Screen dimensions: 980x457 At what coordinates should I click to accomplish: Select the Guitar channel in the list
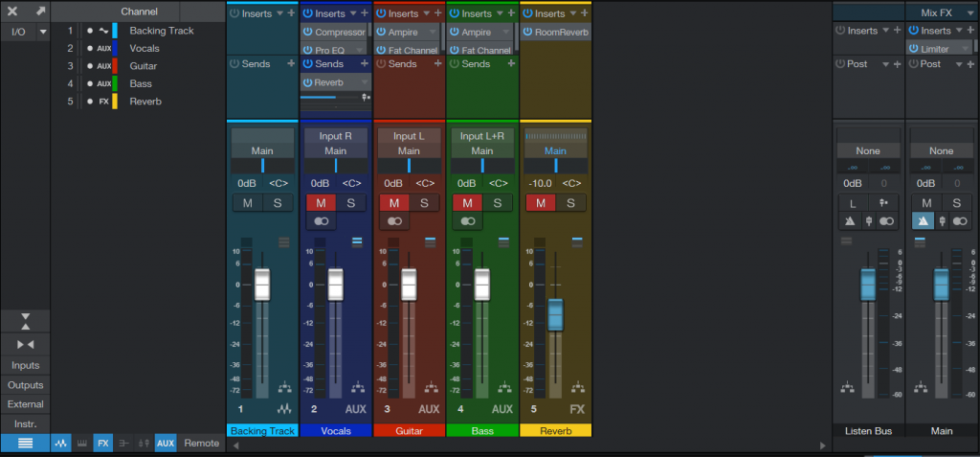[144, 66]
